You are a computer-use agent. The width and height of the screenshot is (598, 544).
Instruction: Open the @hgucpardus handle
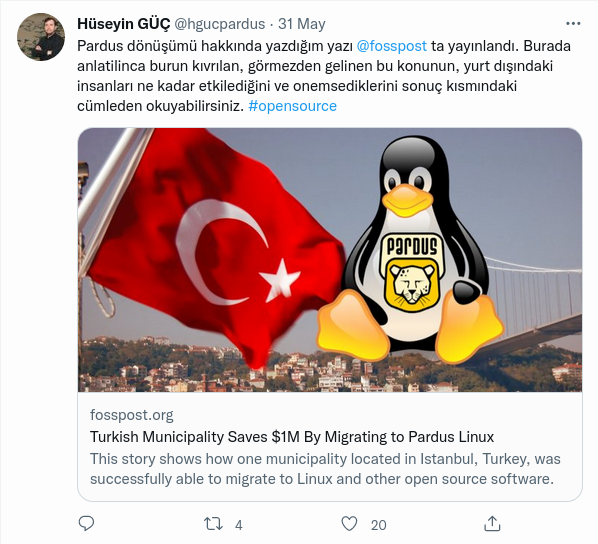[x=219, y=24]
